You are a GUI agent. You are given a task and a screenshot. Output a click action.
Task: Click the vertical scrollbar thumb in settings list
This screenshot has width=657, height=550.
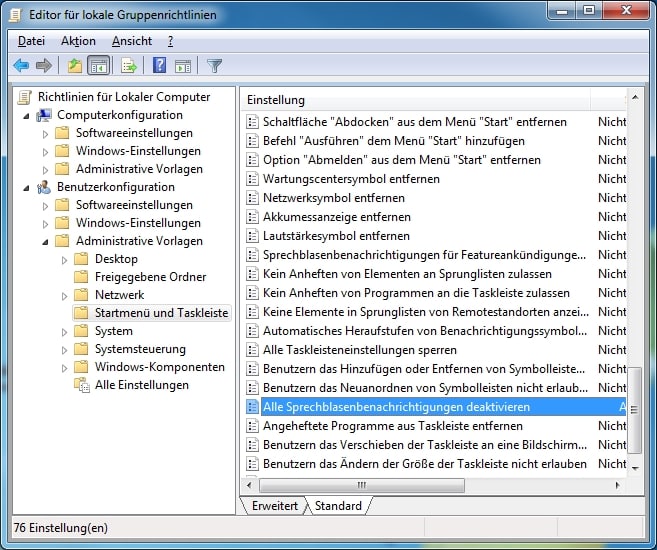coord(634,410)
